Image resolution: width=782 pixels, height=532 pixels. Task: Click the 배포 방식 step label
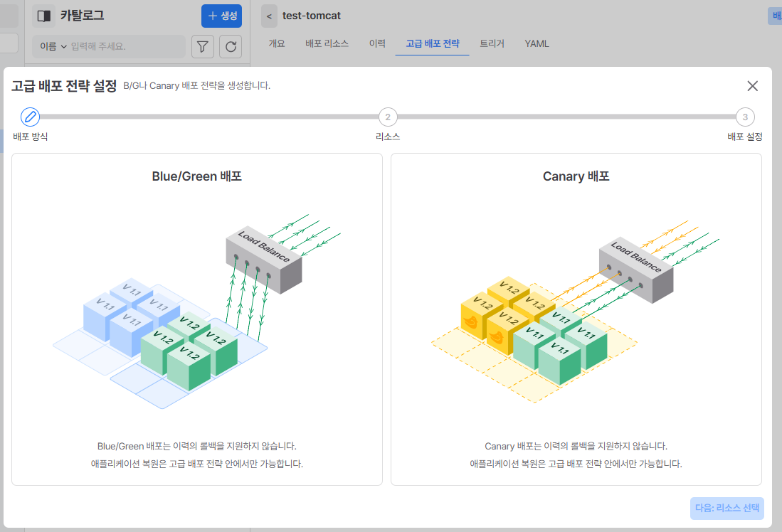tap(31, 137)
